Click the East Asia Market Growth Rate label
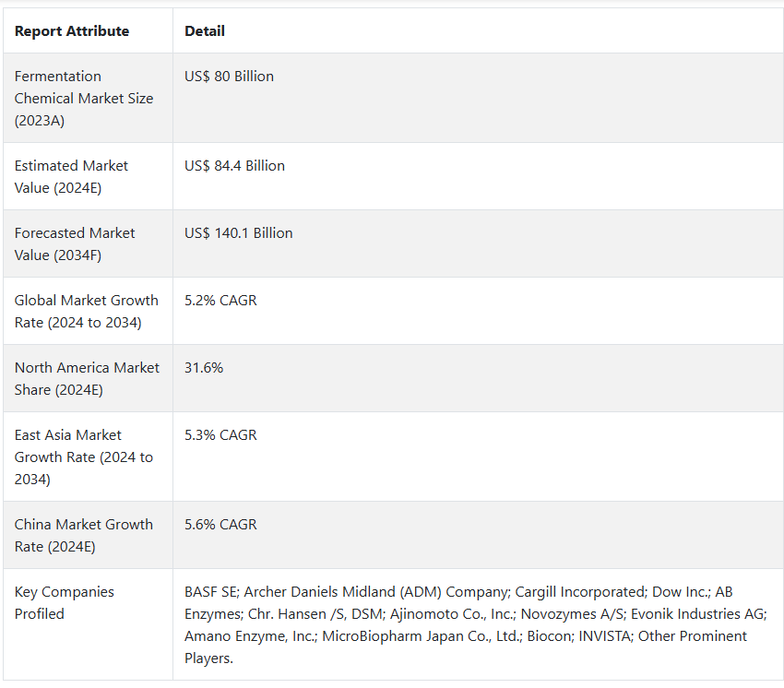The image size is (784, 688). (x=84, y=457)
